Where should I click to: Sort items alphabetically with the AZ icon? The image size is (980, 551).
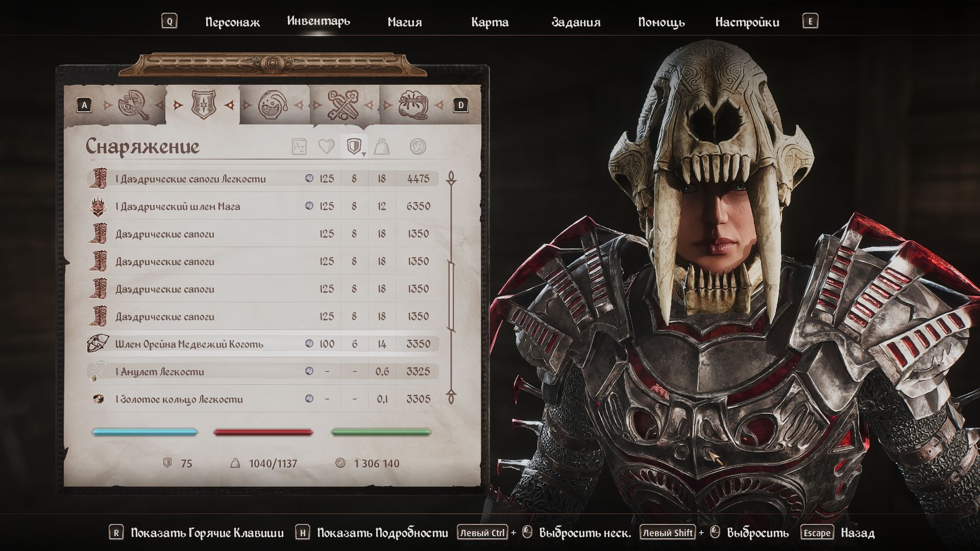pos(299,147)
